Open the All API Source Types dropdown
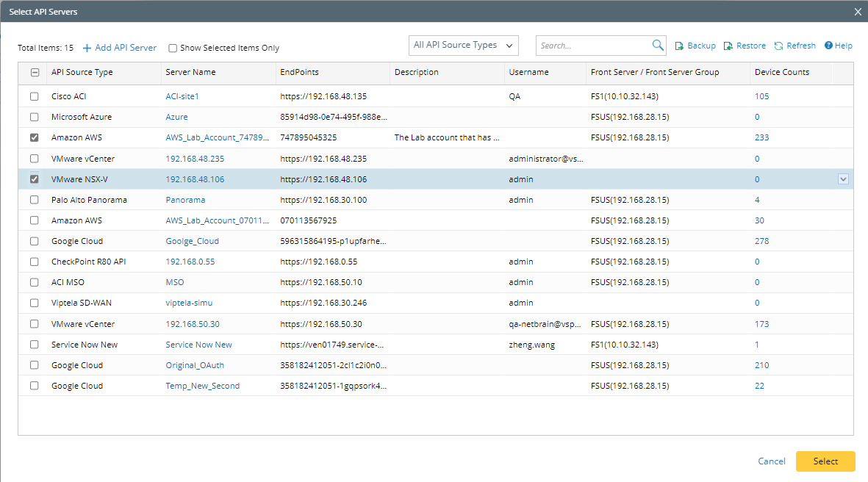Viewport: 868px width, 482px height. (464, 46)
